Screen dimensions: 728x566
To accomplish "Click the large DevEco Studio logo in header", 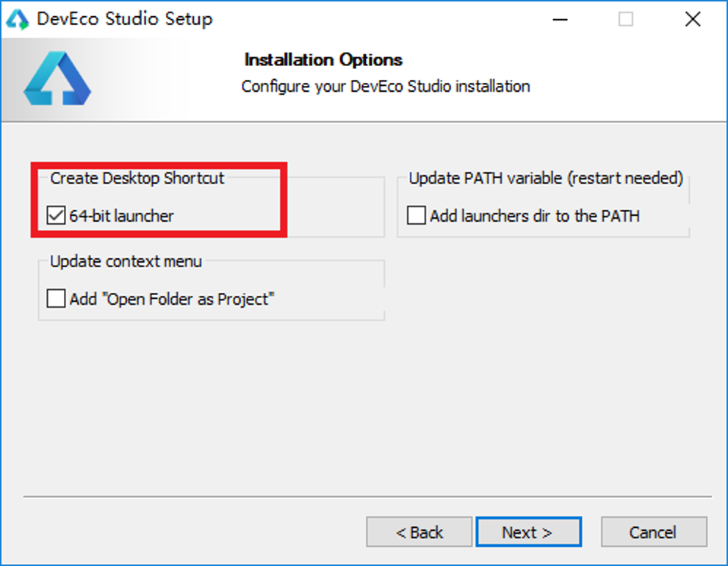I will pyautogui.click(x=57, y=79).
